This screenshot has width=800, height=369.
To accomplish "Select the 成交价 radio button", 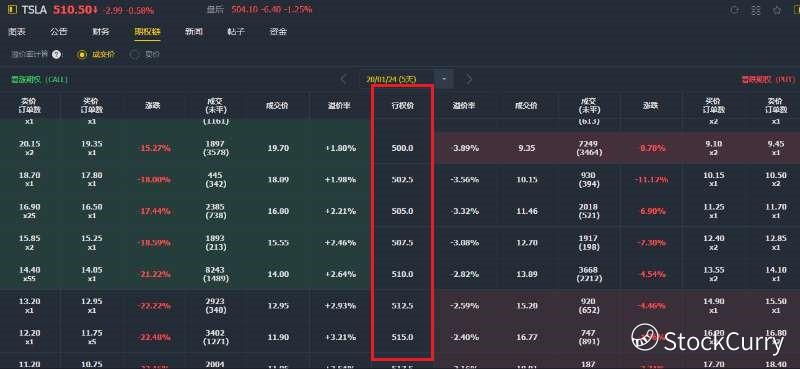I will [82, 54].
